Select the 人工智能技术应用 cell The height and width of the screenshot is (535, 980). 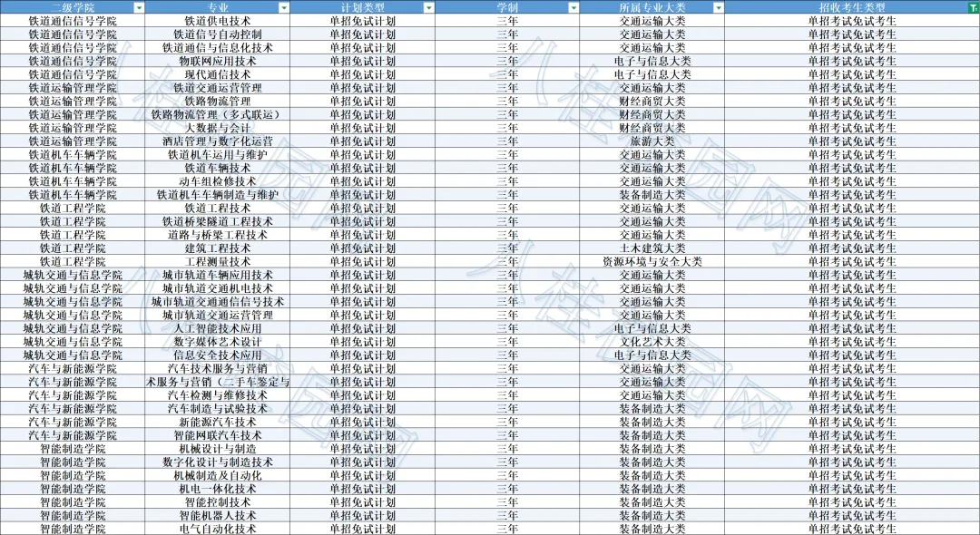(x=218, y=328)
